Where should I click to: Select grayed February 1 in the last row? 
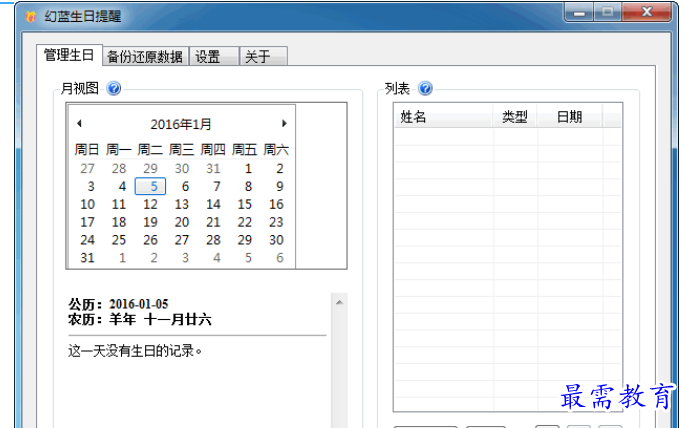tap(122, 257)
